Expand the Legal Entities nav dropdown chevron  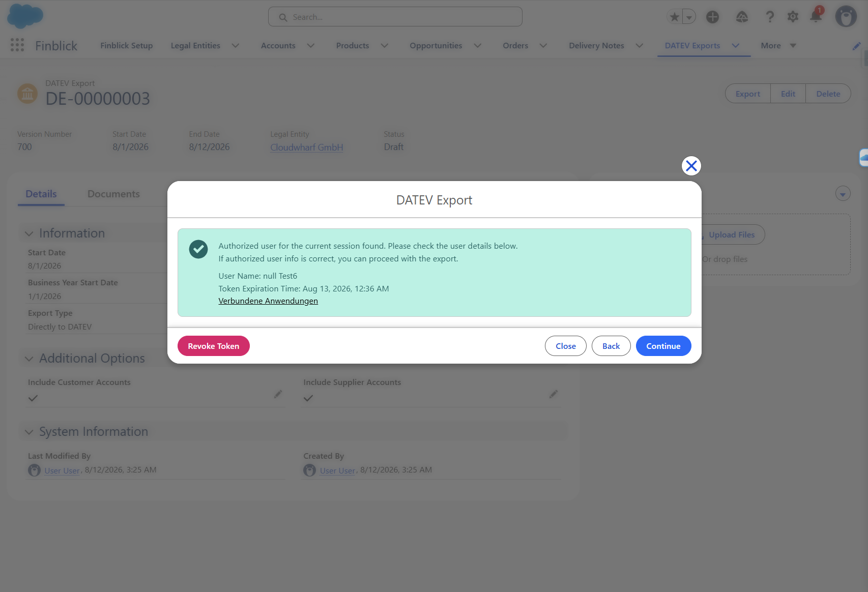tap(236, 46)
